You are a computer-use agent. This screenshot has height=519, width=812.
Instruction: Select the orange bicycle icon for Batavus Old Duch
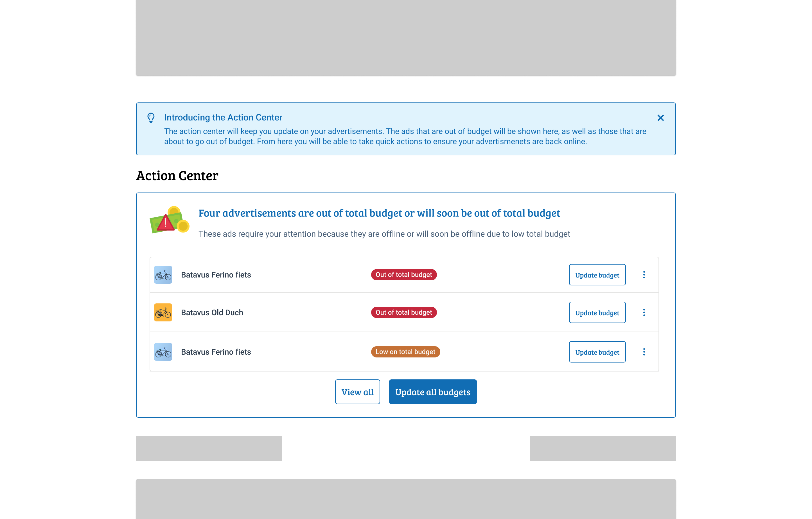(163, 312)
